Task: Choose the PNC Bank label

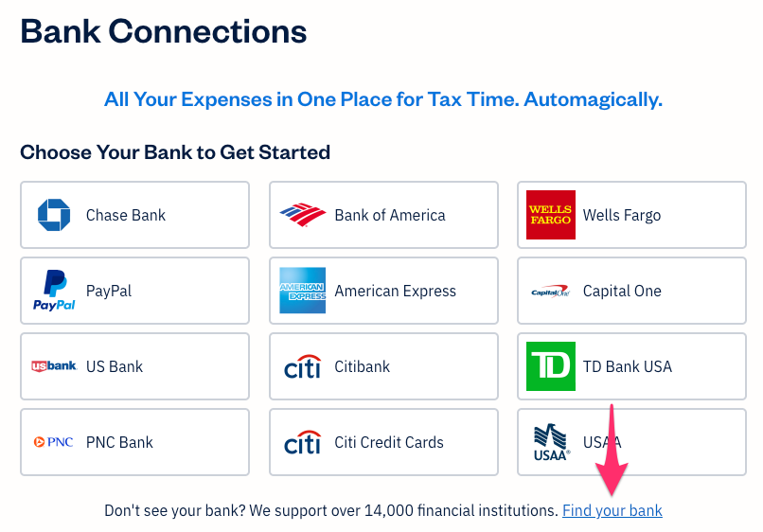Action: tap(119, 442)
